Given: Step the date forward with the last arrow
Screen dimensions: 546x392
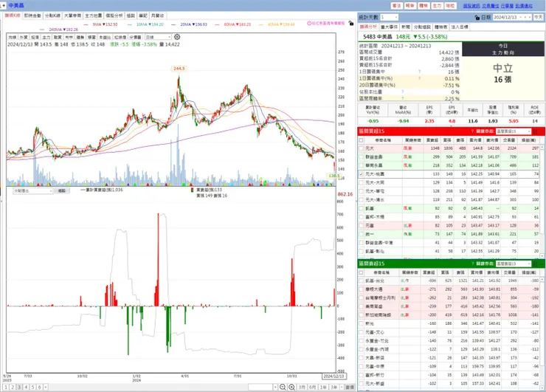Looking at the screenshot, I should (x=529, y=17).
